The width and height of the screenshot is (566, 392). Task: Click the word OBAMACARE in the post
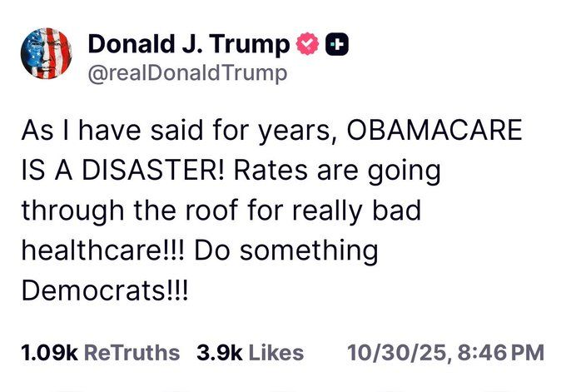[434, 130]
